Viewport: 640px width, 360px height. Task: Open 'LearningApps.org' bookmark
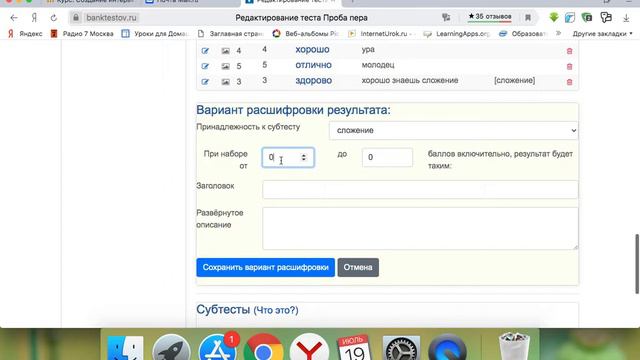tap(457, 34)
